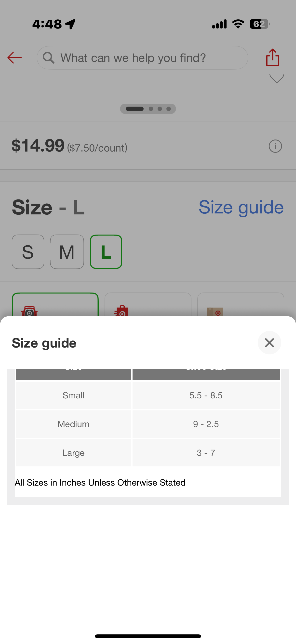Select the drive up pickup icon
The width and height of the screenshot is (296, 644).
pos(29,311)
